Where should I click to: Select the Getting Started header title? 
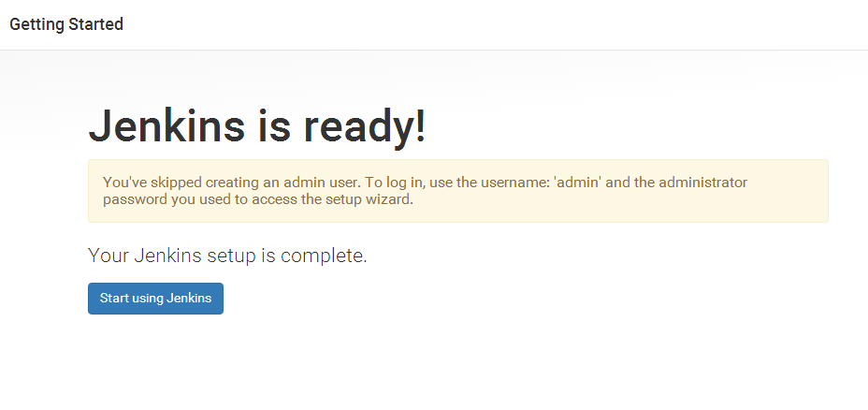(x=66, y=24)
